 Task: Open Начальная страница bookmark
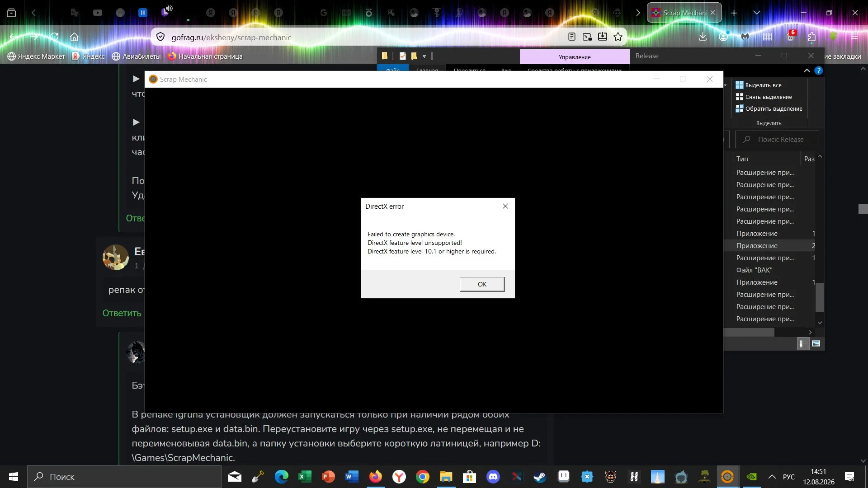tap(205, 56)
